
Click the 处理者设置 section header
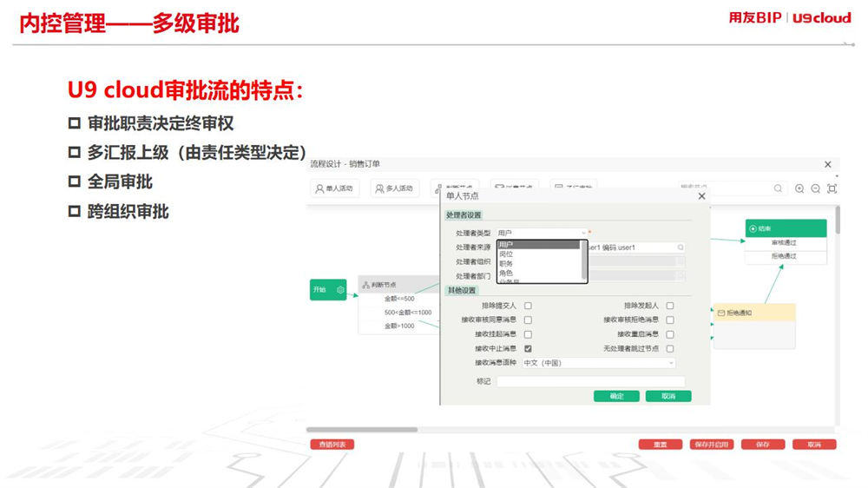[x=464, y=215]
